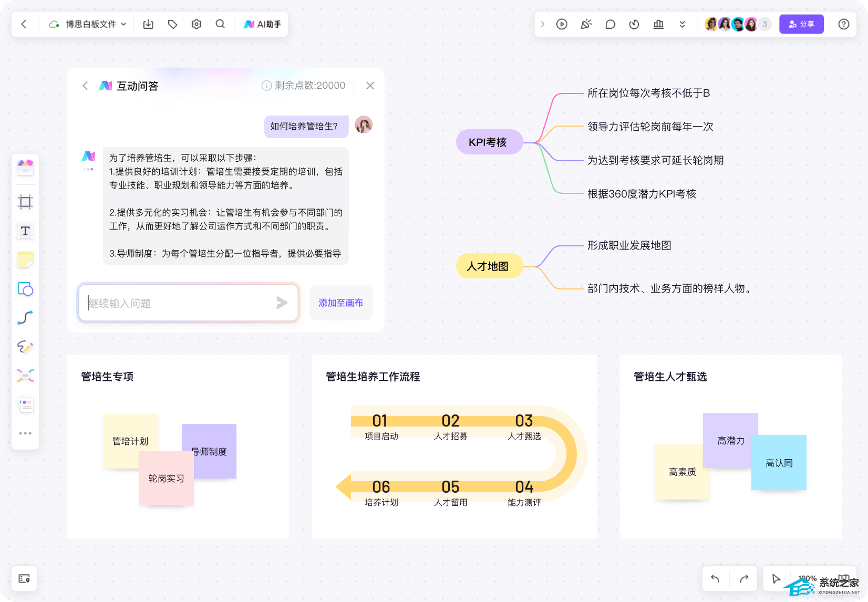
Task: Select step 02 人才招募
Action: (451, 428)
